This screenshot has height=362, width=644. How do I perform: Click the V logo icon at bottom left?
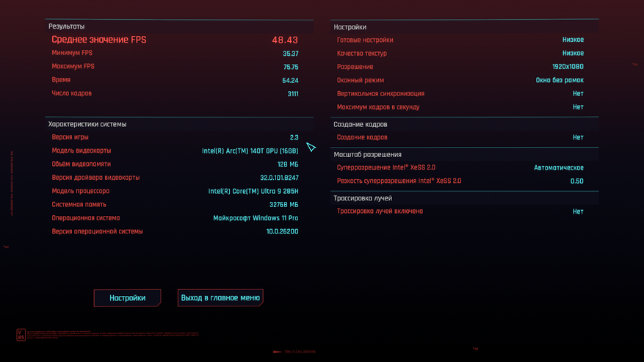click(x=21, y=335)
